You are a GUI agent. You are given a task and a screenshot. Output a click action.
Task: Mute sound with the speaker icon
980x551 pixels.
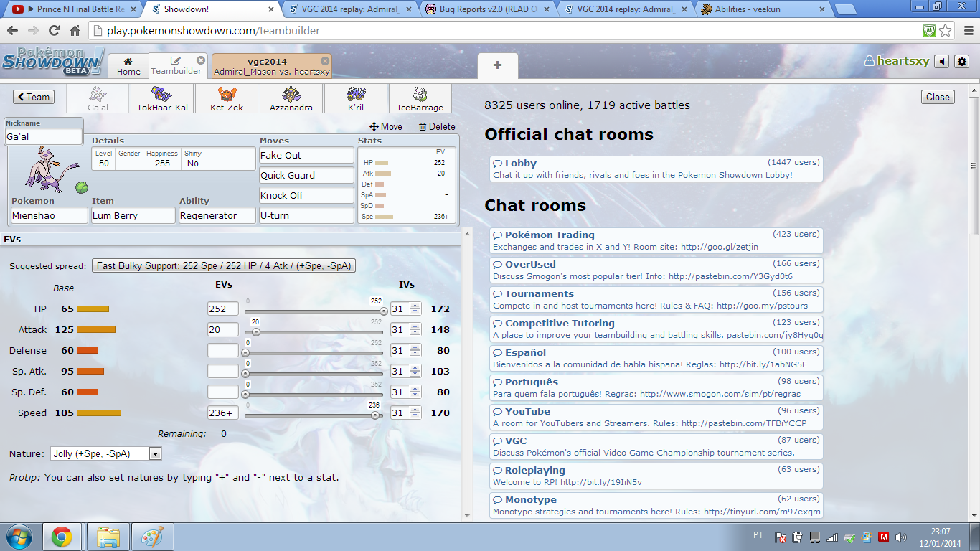[x=943, y=62]
